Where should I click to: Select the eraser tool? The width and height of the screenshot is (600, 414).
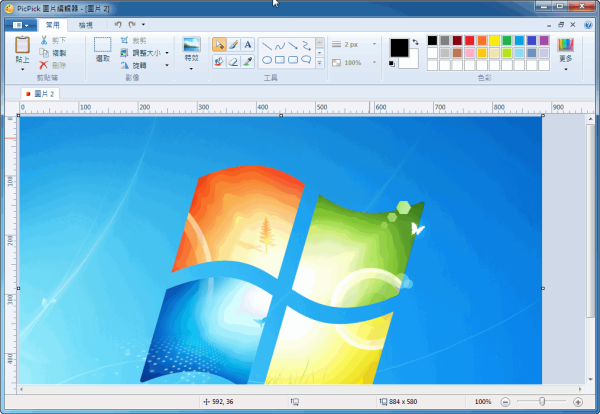(x=233, y=61)
